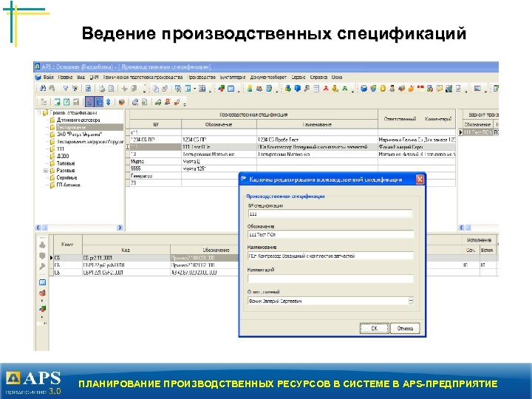
Task: Click the 'Ответственный' column header
Action: coord(400,119)
